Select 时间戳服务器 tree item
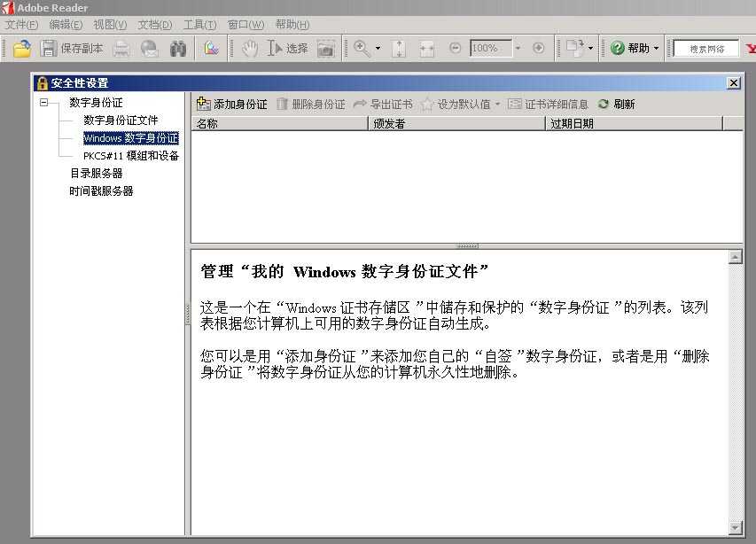The width and height of the screenshot is (756, 544). click(101, 190)
